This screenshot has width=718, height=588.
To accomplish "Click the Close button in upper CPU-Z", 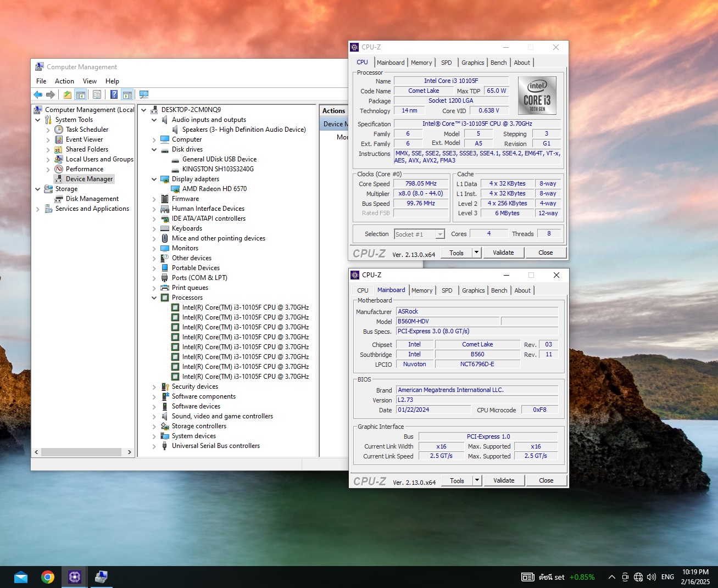I will pyautogui.click(x=546, y=253).
